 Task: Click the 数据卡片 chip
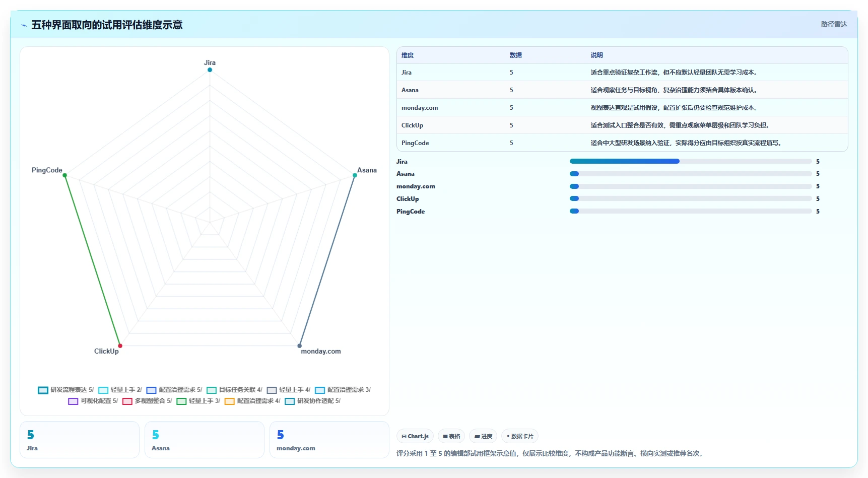(x=520, y=436)
